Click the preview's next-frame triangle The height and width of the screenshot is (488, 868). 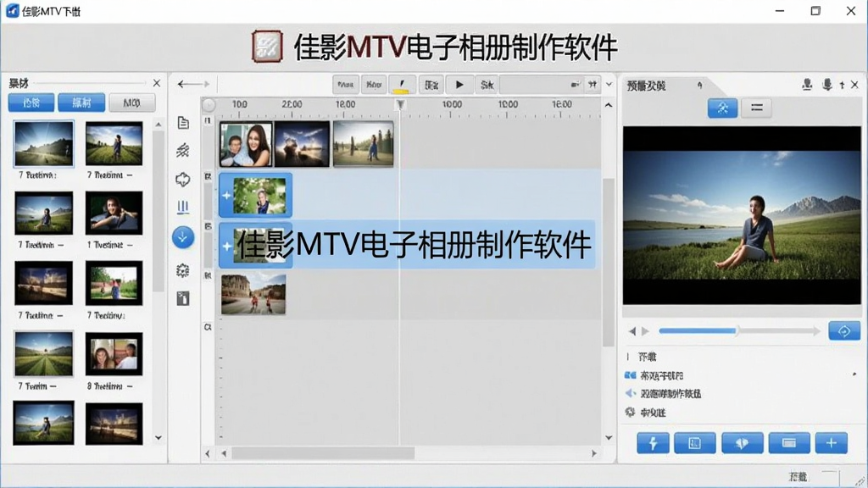(645, 331)
